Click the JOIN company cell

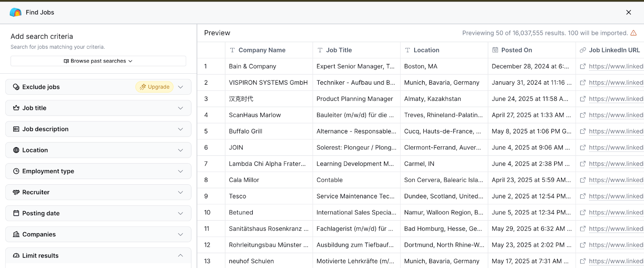click(269, 148)
